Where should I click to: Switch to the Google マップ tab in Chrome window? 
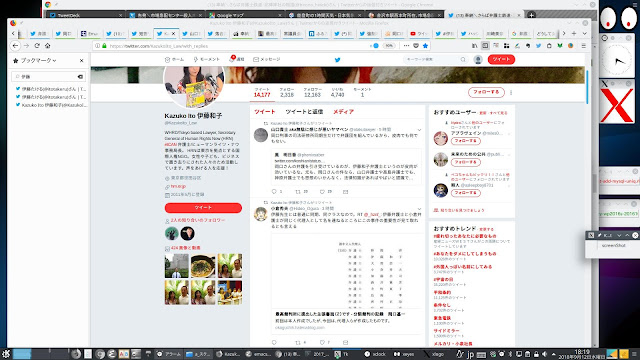tap(245, 15)
